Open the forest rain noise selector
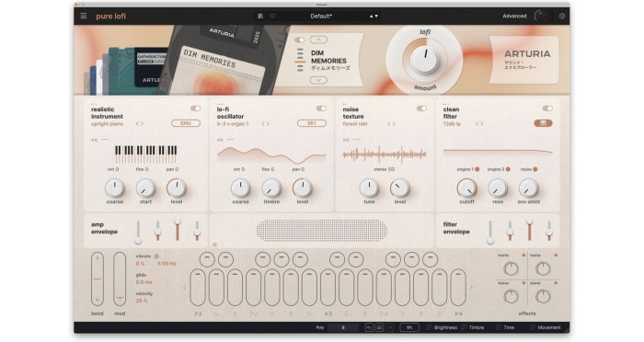The image size is (644, 342). (x=355, y=123)
